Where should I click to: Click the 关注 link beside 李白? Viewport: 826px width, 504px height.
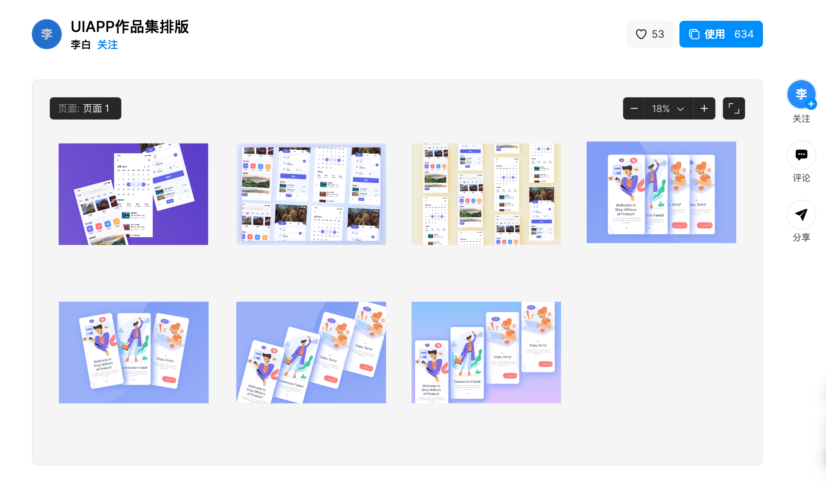107,45
